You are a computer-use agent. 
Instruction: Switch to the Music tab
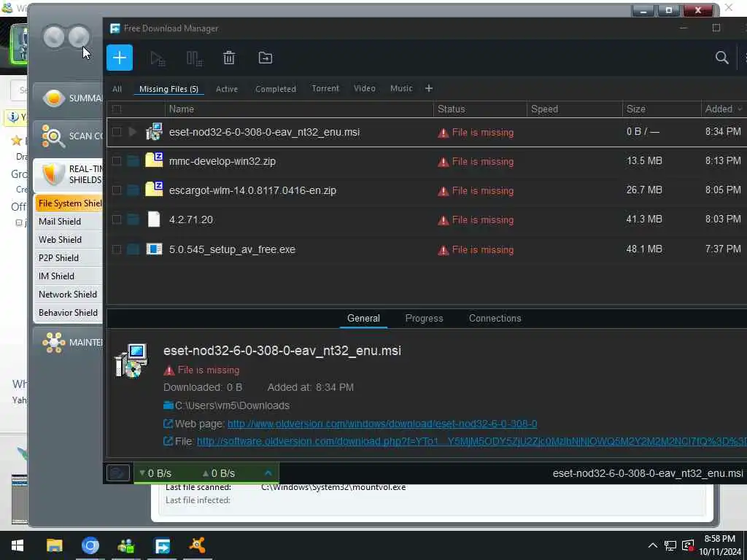[x=401, y=88]
